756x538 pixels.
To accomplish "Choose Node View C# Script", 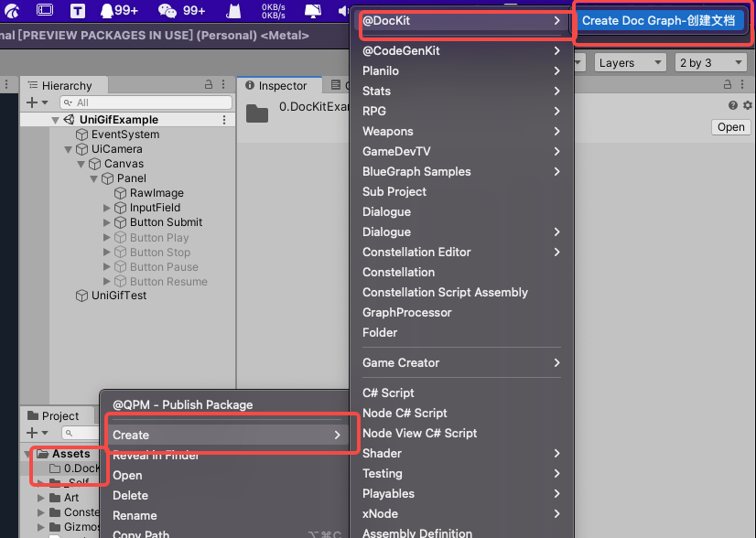I will [462, 434].
